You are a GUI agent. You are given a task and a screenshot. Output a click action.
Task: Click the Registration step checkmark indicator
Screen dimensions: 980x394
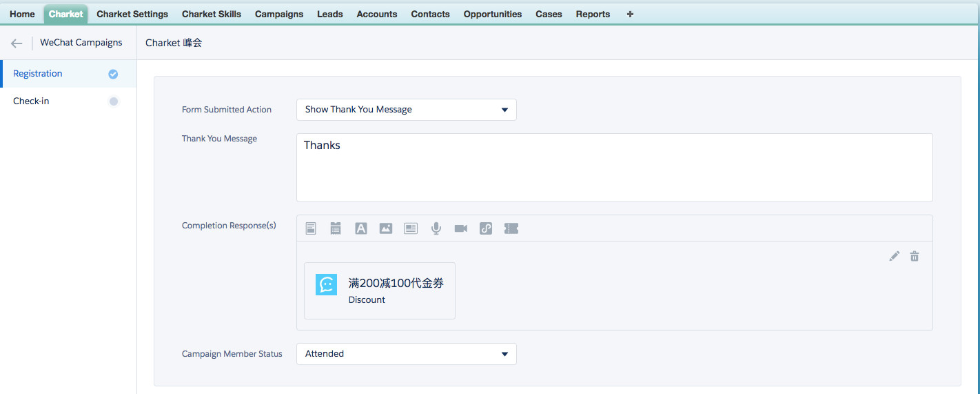pyautogui.click(x=114, y=74)
